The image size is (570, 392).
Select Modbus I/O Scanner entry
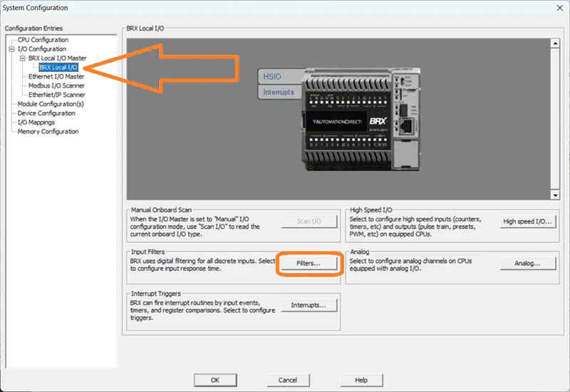[x=57, y=86]
